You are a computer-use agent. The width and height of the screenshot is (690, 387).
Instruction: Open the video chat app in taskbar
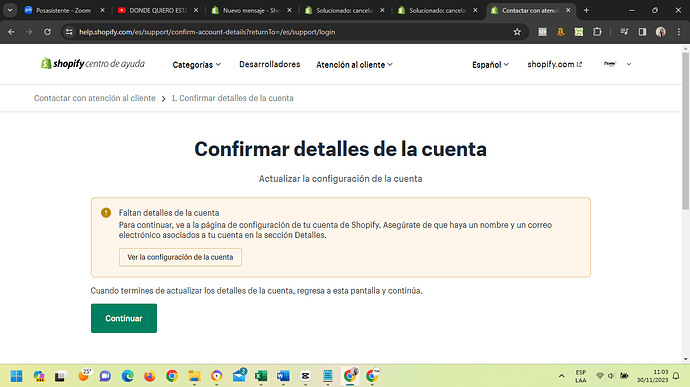pyautogui.click(x=105, y=376)
